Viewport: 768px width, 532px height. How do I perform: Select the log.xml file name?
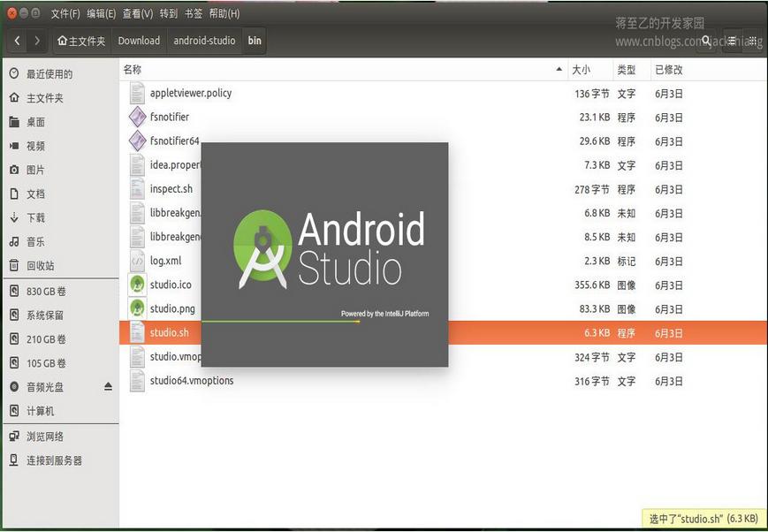tap(165, 261)
